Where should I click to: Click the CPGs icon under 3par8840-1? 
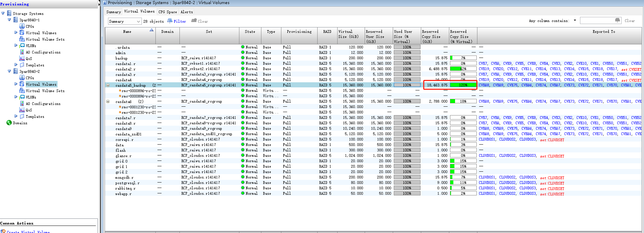tap(22, 26)
